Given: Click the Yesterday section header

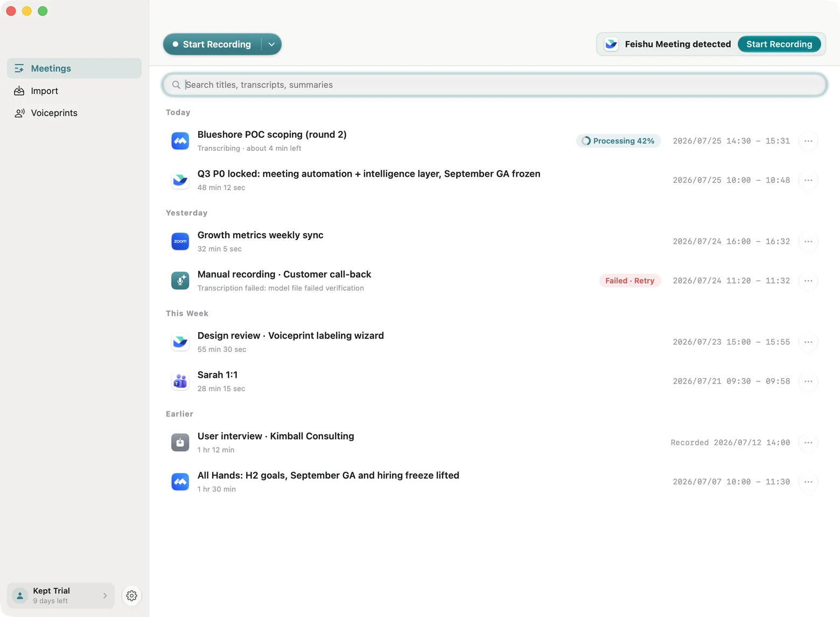Looking at the screenshot, I should point(187,213).
